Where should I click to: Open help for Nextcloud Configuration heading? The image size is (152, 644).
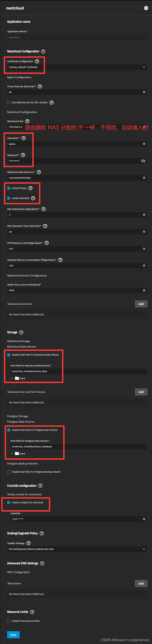point(43,51)
